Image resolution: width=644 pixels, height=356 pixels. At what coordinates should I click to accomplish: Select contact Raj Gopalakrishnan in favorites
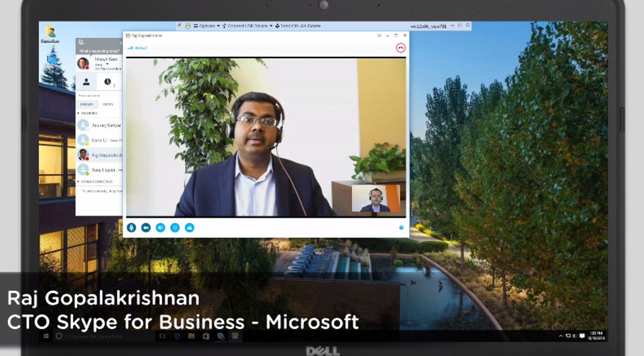pos(99,155)
